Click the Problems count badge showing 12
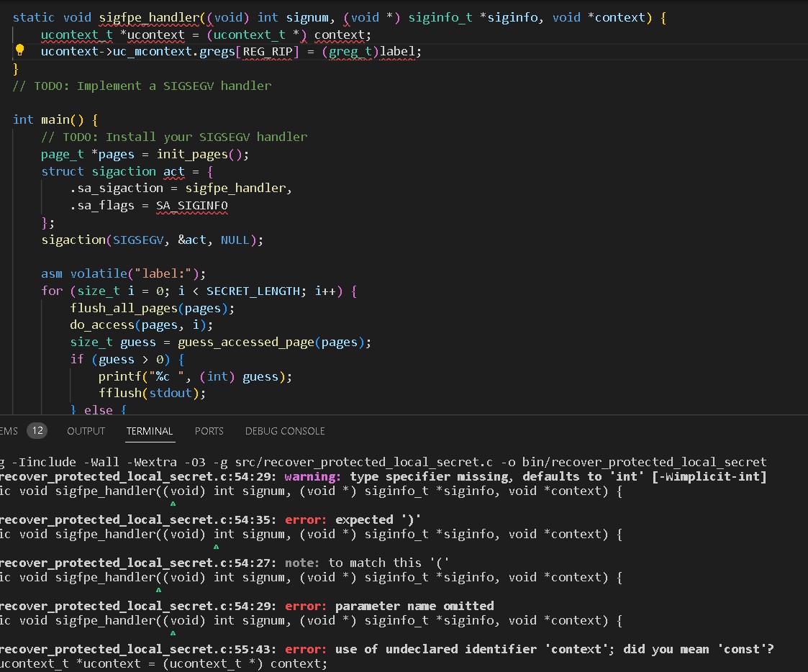 point(37,431)
